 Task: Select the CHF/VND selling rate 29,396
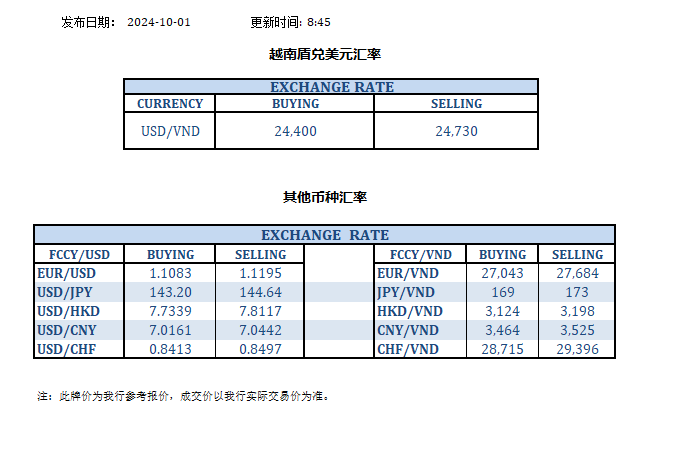(577, 349)
